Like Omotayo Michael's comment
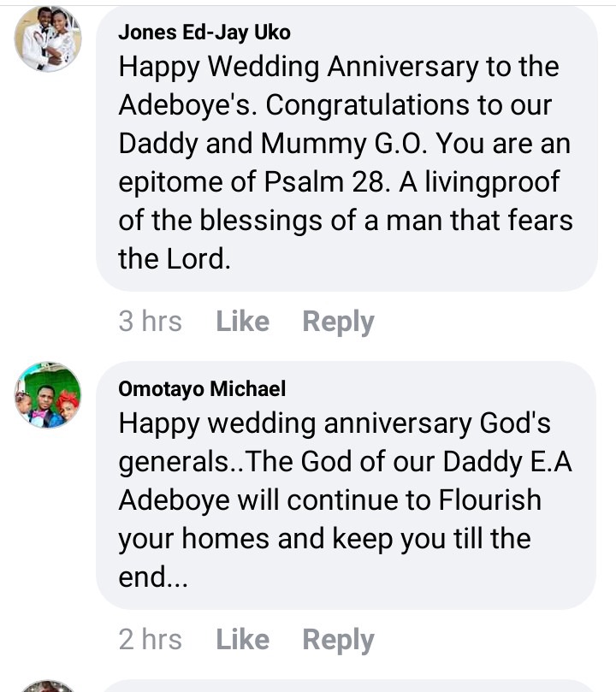The image size is (616, 692). pyautogui.click(x=242, y=640)
